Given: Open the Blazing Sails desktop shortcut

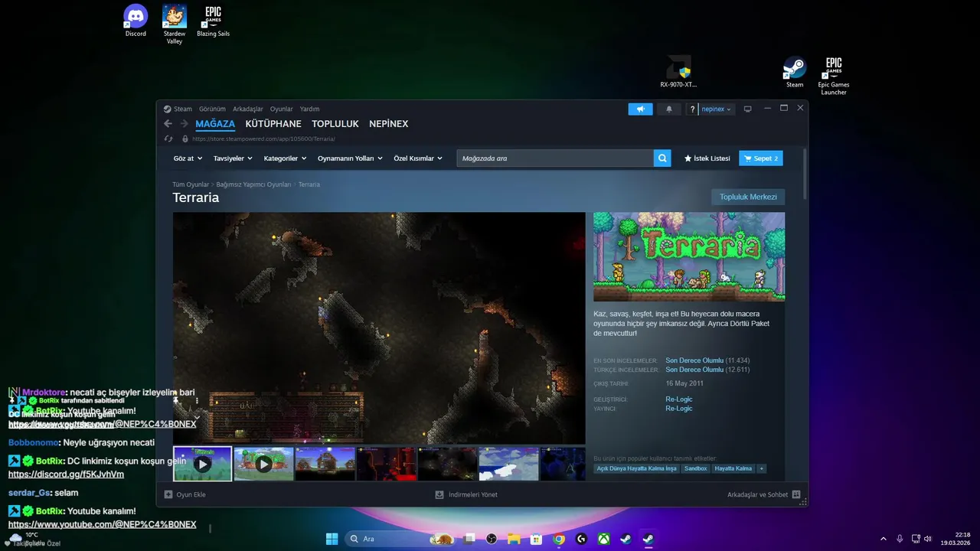Looking at the screenshot, I should coord(213,21).
